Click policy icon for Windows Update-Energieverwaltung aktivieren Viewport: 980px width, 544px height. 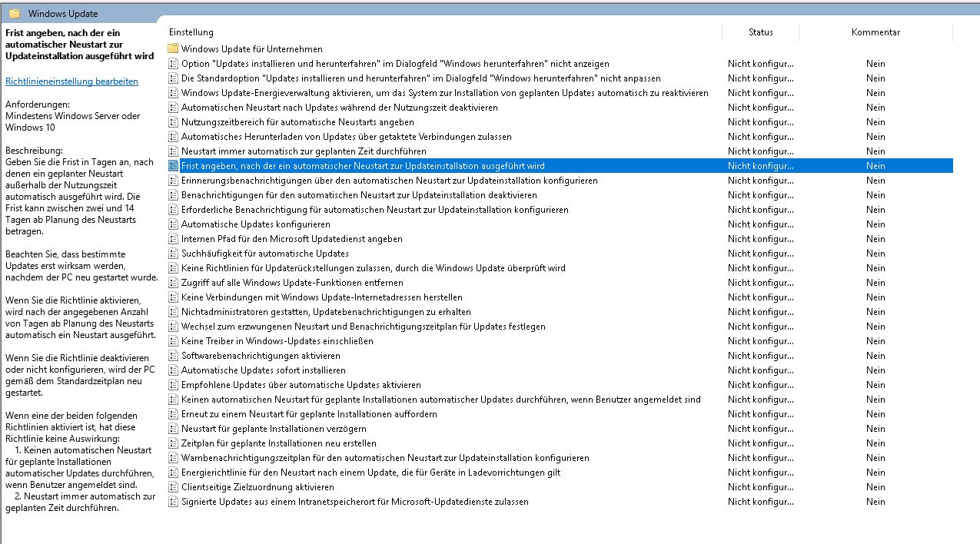[x=173, y=93]
